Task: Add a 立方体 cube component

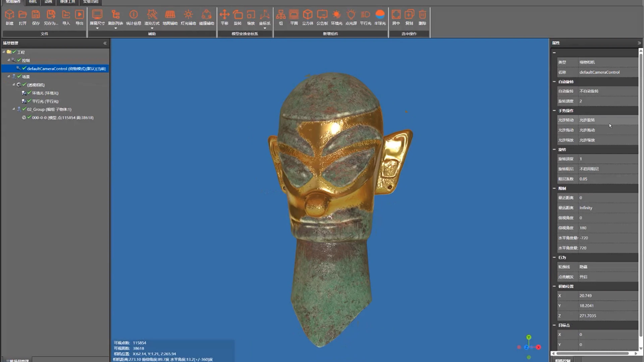Action: pos(308,17)
